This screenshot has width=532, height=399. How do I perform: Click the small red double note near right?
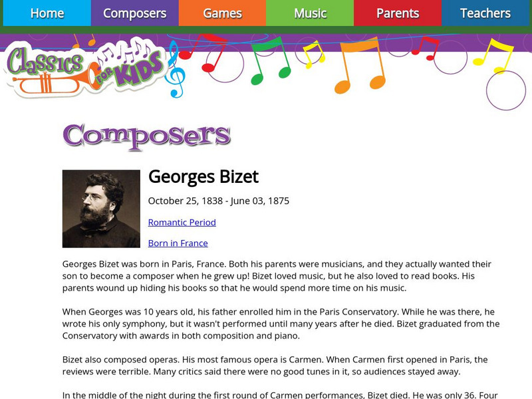point(425,49)
